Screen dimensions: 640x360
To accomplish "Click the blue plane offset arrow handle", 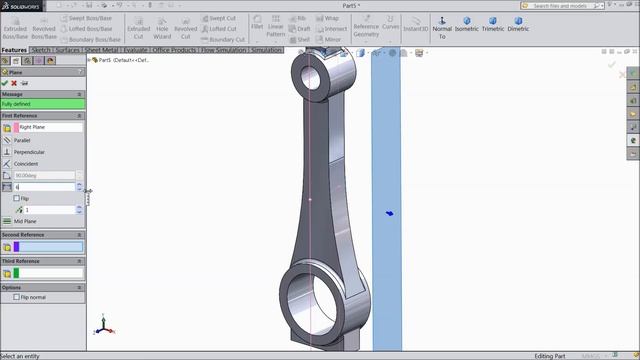I will [x=389, y=213].
